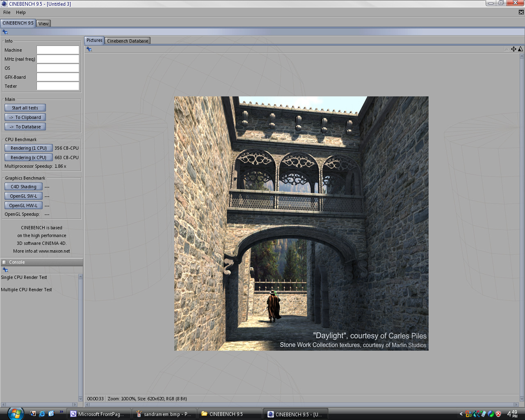Switch to the Cinebench Database tab
The width and height of the screenshot is (525, 420).
point(128,41)
